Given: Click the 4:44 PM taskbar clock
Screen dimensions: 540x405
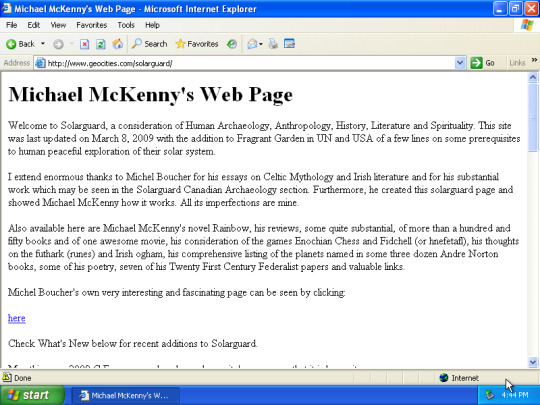Looking at the screenshot, I should pyautogui.click(x=515, y=395).
